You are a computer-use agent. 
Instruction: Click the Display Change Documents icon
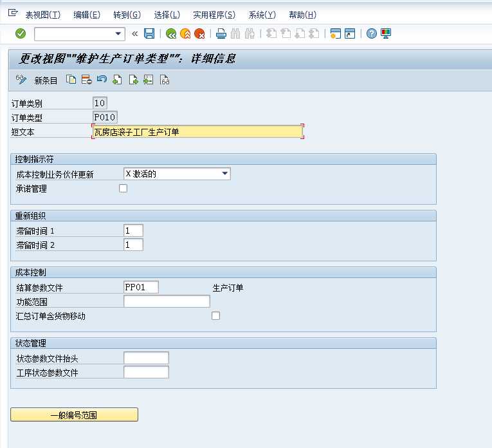(165, 80)
